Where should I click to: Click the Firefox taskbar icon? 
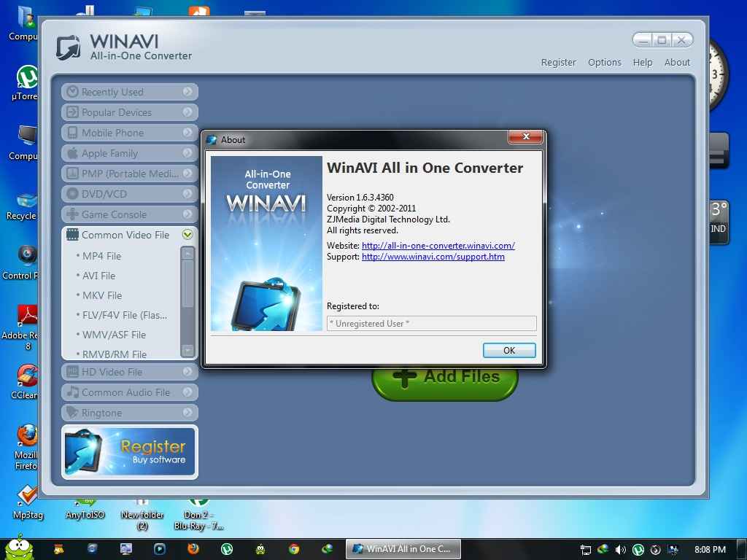tap(193, 549)
